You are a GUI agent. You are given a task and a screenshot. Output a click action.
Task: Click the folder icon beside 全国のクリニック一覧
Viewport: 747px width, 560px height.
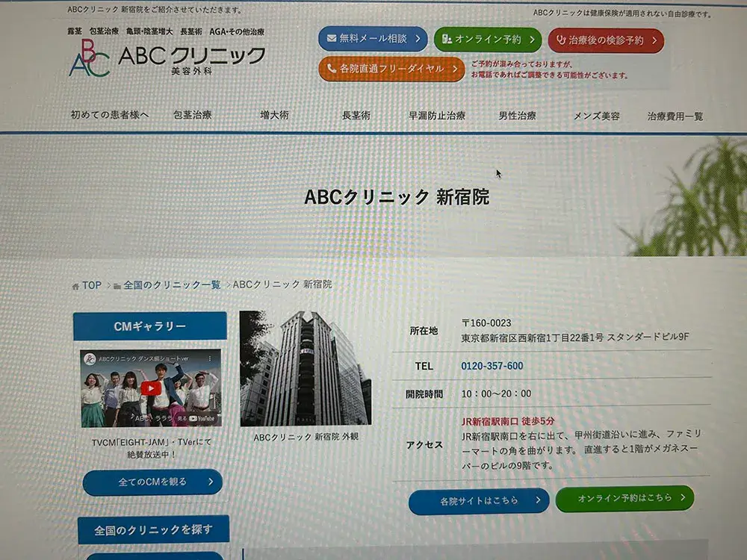[x=117, y=286]
